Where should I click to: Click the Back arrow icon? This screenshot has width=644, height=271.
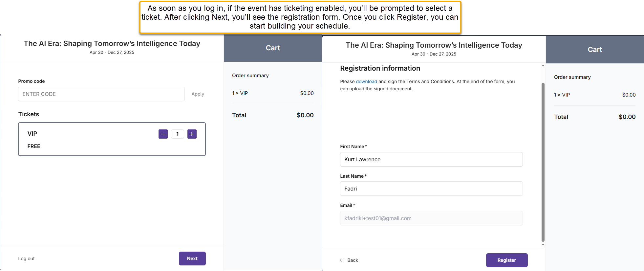342,260
